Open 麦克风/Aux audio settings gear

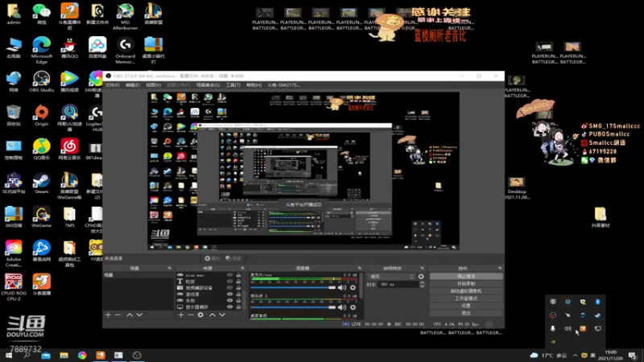point(353,288)
